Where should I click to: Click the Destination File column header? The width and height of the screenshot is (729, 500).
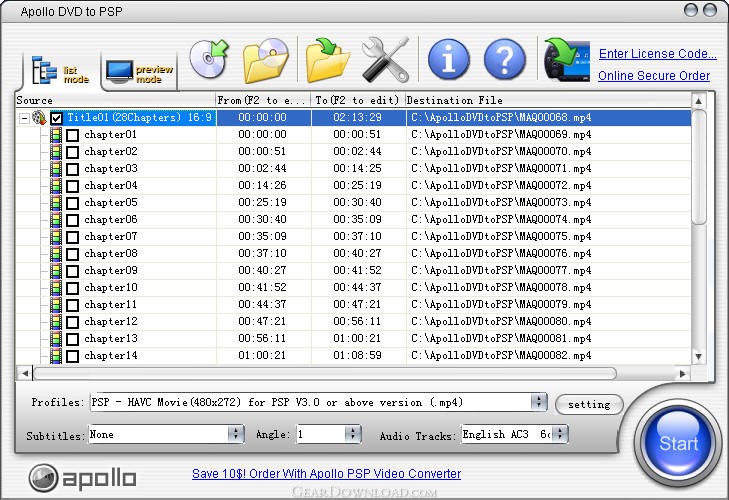548,100
